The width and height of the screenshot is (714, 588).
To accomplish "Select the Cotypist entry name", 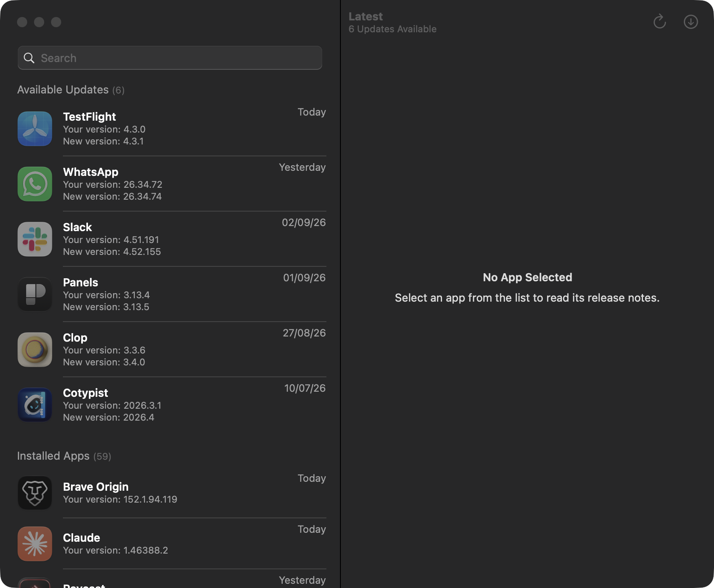I will click(x=85, y=393).
